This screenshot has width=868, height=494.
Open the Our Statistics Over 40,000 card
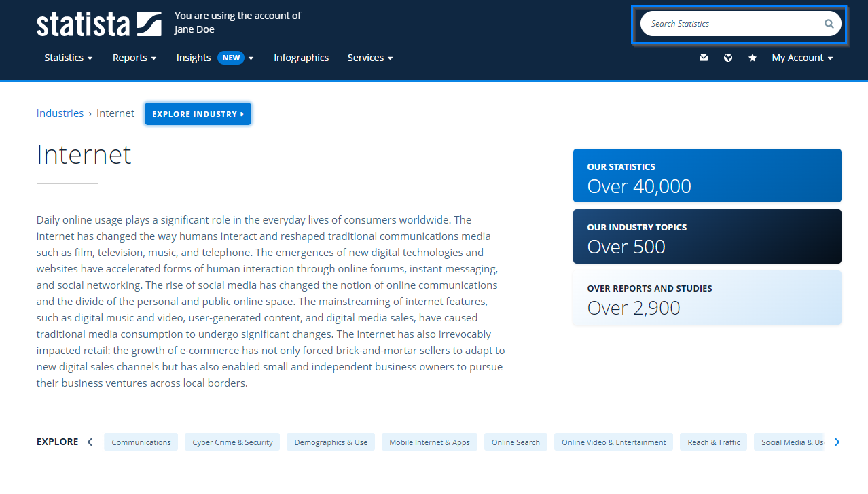(707, 176)
